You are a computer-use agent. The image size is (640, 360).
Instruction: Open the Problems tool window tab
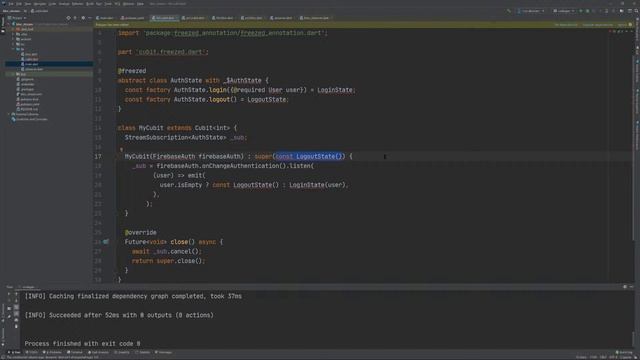[x=52, y=352]
